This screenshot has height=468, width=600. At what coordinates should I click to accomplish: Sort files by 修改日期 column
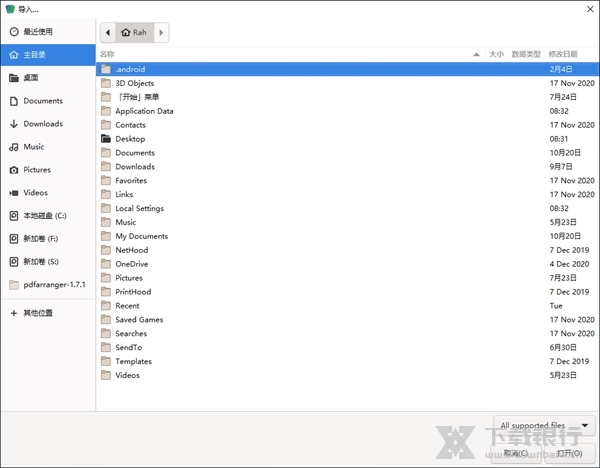[563, 54]
